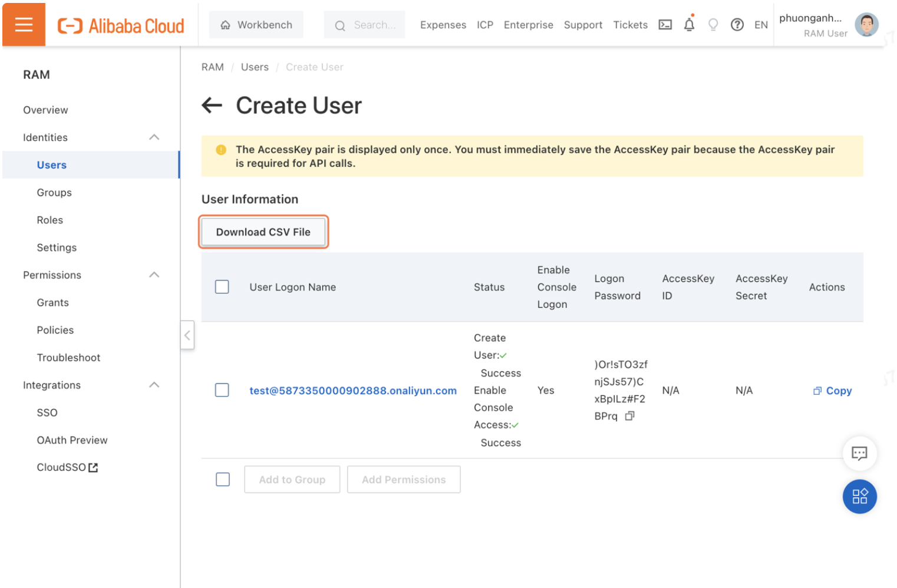Image resolution: width=897 pixels, height=588 pixels.
Task: Click the lightbulb tips icon
Action: tap(713, 25)
